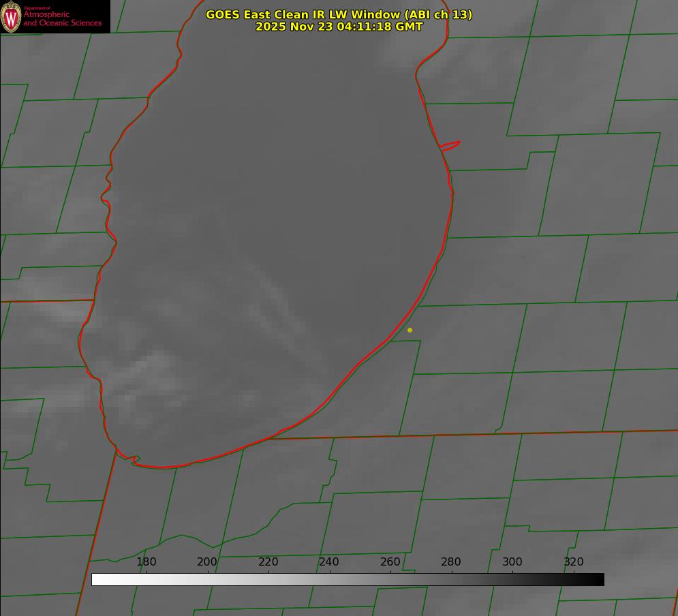Viewport: 678px width, 616px height.
Task: Click the 180 label on the color scale
Action: coord(146,561)
